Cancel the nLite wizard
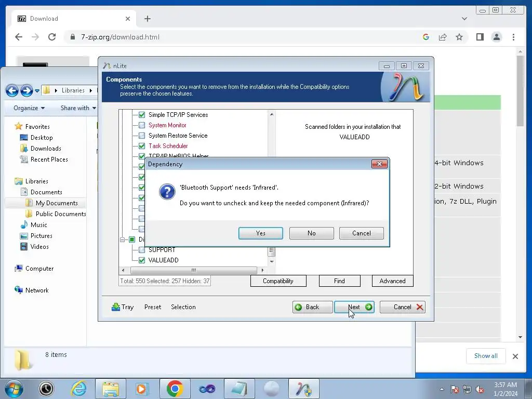532x399 pixels. click(x=403, y=307)
